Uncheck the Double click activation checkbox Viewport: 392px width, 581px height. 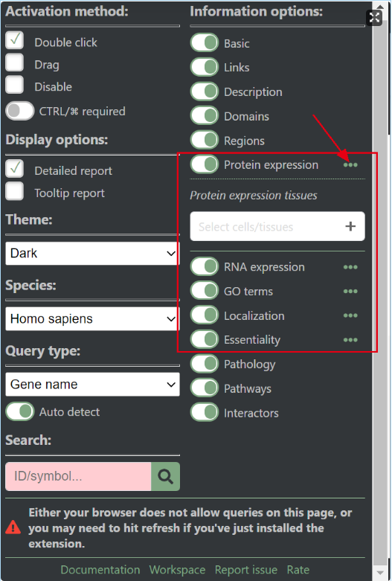14,40
